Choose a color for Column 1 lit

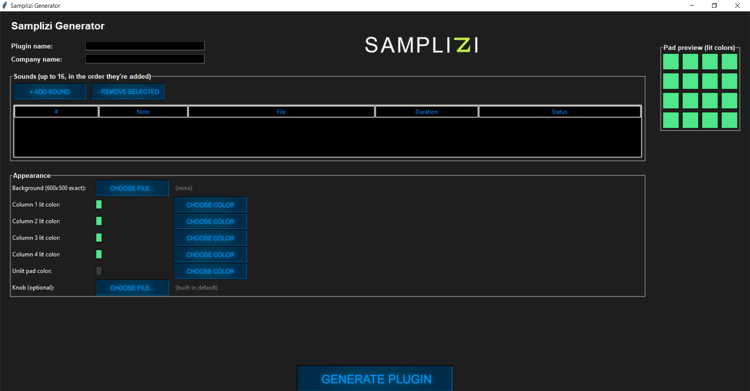pyautogui.click(x=210, y=205)
